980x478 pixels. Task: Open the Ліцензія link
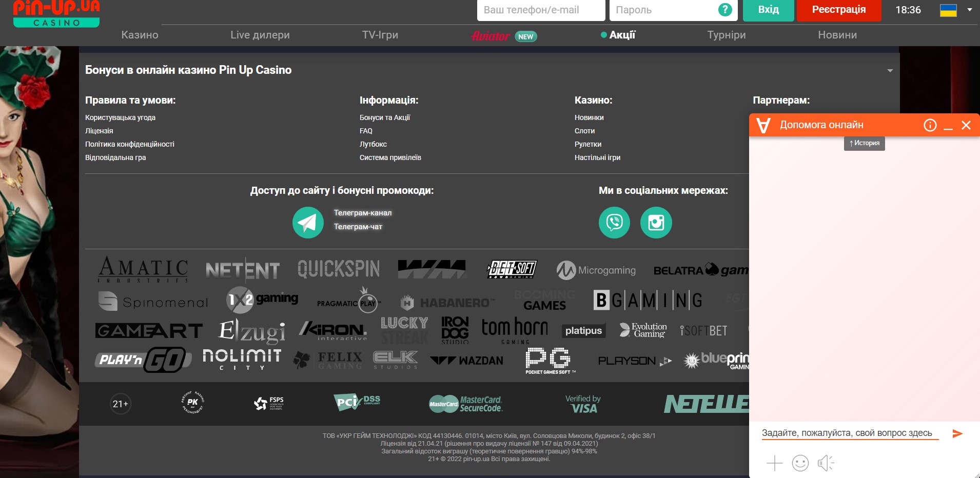pyautogui.click(x=99, y=131)
